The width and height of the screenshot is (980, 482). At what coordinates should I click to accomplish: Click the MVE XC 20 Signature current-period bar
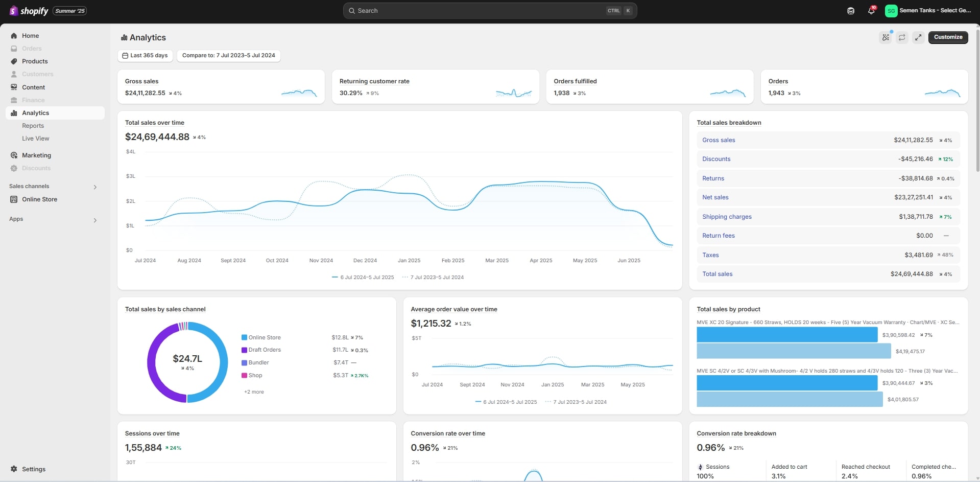click(787, 335)
